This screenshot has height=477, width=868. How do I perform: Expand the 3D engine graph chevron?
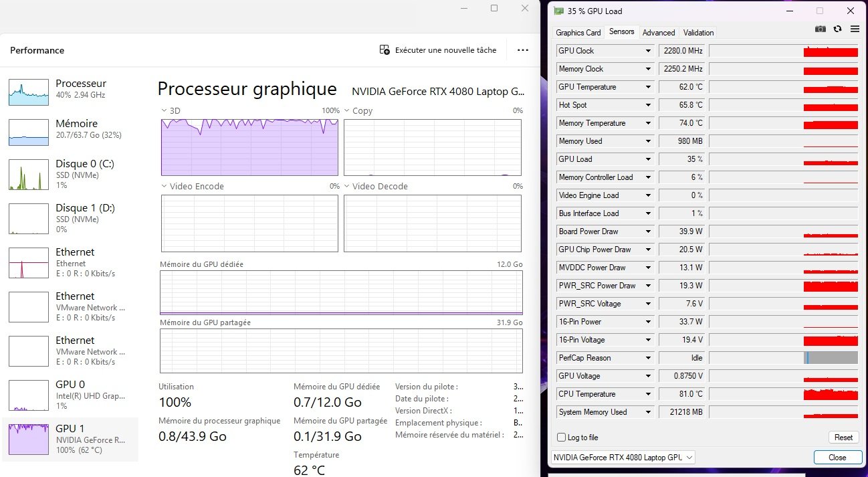tap(165, 110)
